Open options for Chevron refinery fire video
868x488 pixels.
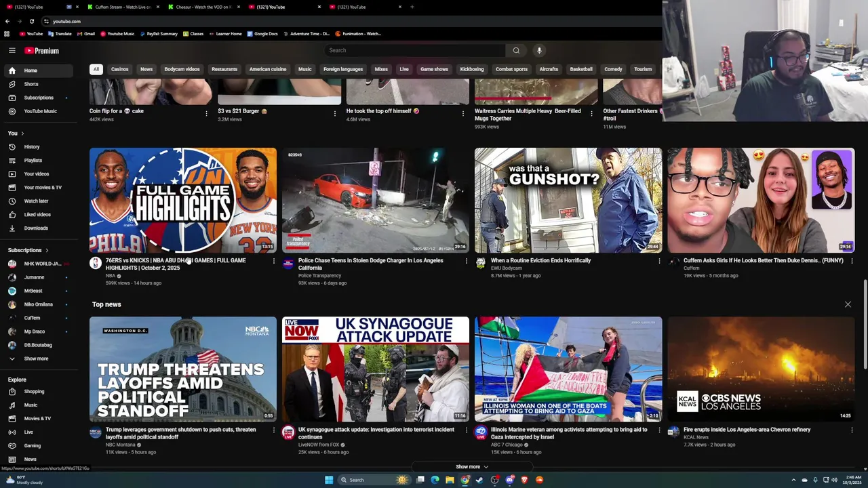tap(852, 430)
